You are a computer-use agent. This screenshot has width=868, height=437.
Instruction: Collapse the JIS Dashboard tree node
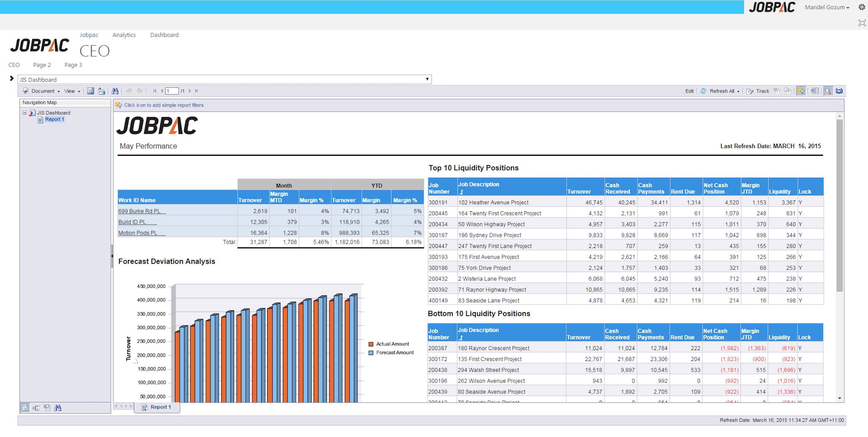tap(25, 113)
